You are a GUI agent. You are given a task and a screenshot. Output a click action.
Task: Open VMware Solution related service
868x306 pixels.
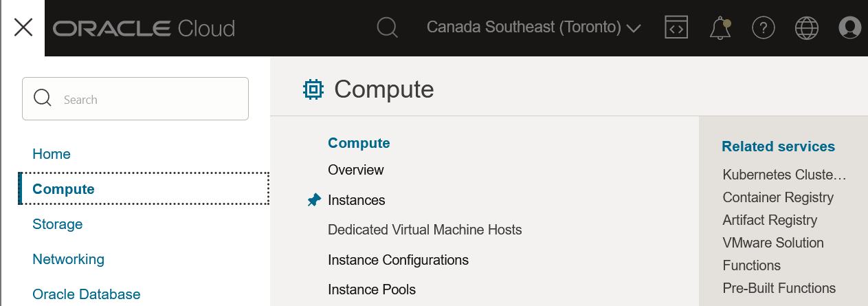pos(773,243)
